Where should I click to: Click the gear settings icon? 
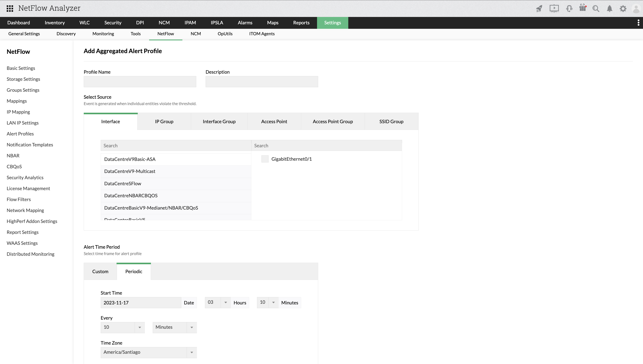click(623, 8)
